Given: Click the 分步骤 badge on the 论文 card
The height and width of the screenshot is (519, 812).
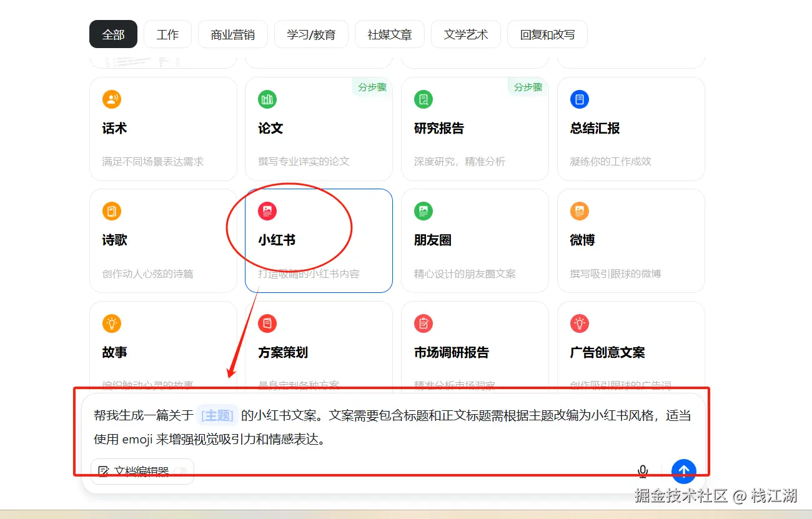Looking at the screenshot, I should [x=372, y=87].
